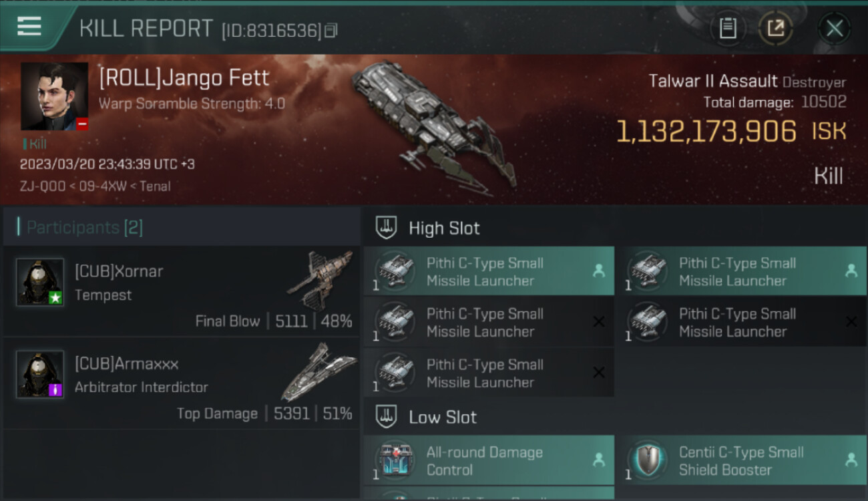Click the All-round Damage Control module icon
The height and width of the screenshot is (501, 868).
394,461
